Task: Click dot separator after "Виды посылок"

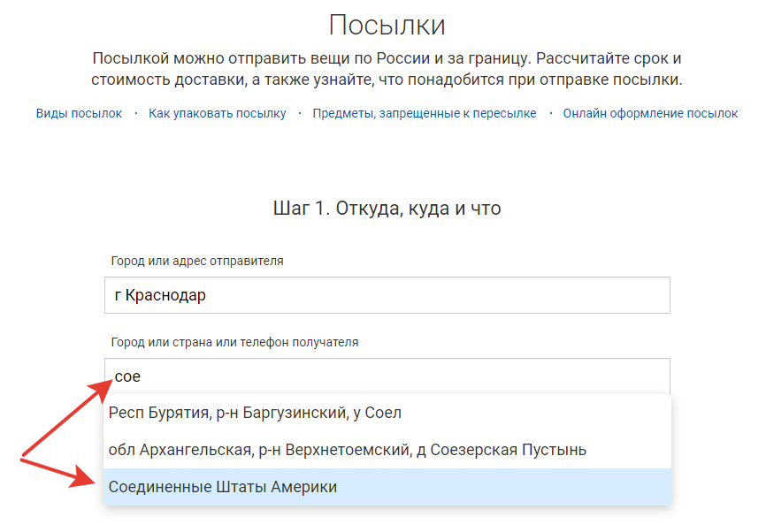Action: (x=135, y=113)
